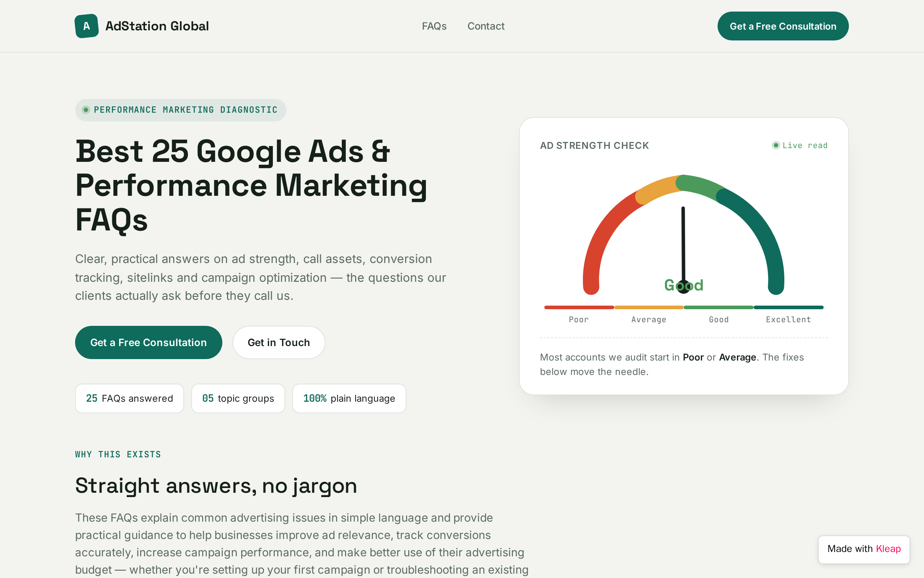
Task: Click the AdStation Global logo icon
Action: [87, 26]
